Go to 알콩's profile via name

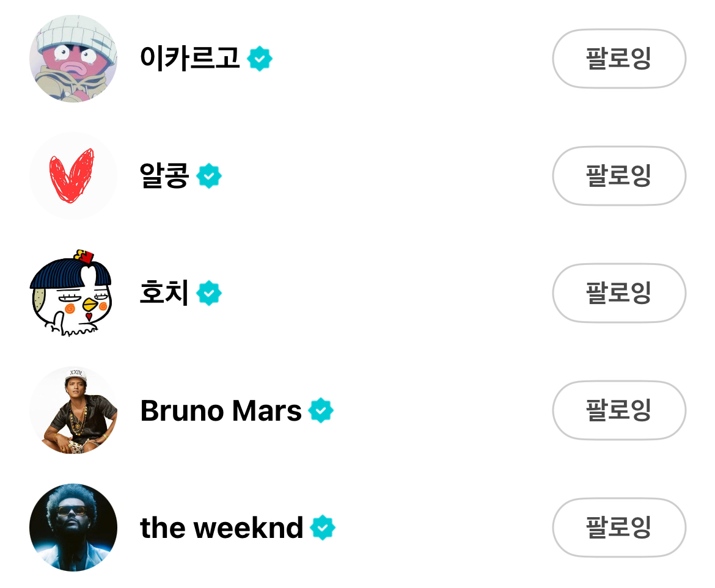tap(164, 176)
